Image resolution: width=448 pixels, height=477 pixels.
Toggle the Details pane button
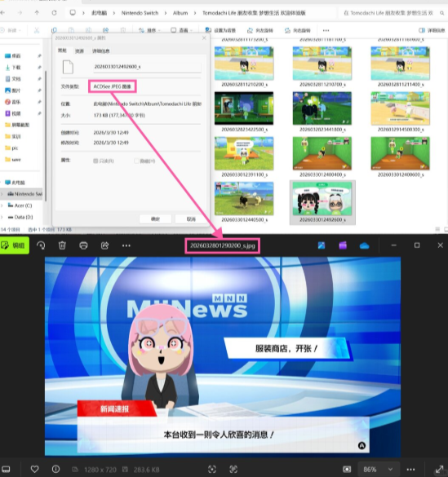pos(432,30)
